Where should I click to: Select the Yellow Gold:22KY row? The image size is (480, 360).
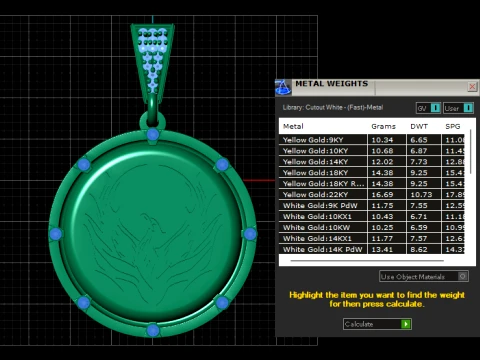tap(372, 195)
